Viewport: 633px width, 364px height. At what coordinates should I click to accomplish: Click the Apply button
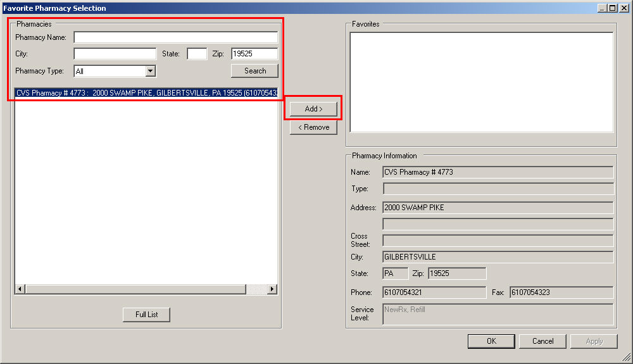(x=594, y=341)
